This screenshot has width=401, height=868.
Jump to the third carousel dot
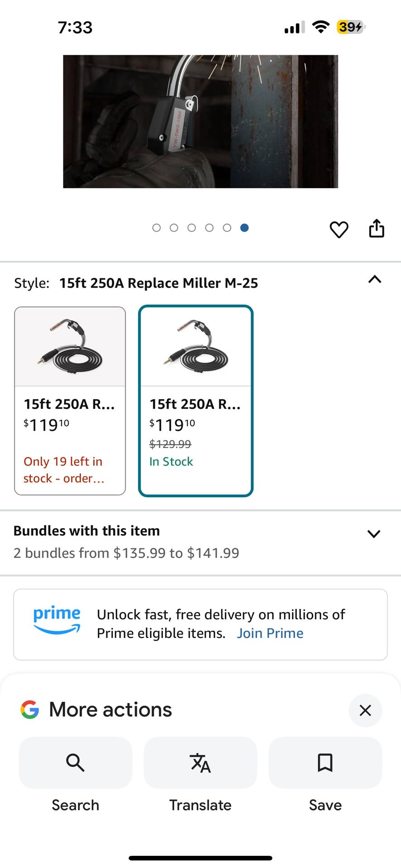(x=192, y=228)
